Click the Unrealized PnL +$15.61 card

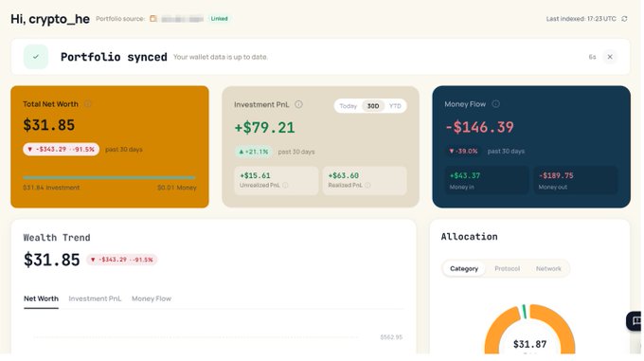click(277, 180)
